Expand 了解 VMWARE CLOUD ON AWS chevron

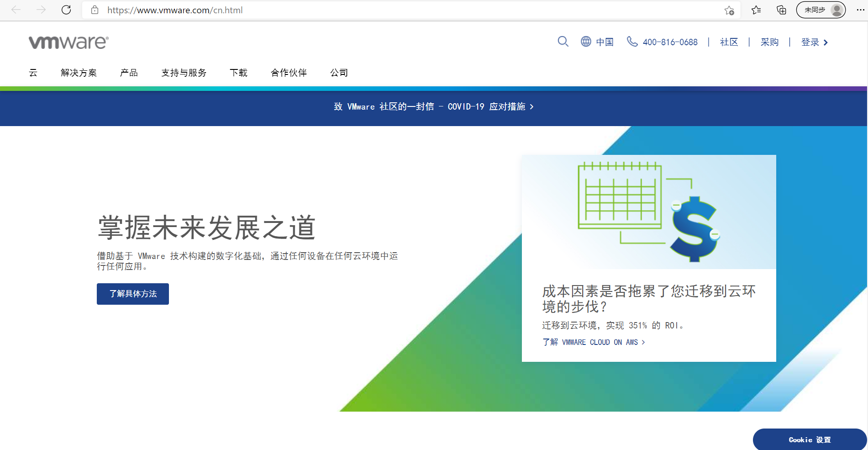[x=643, y=342]
